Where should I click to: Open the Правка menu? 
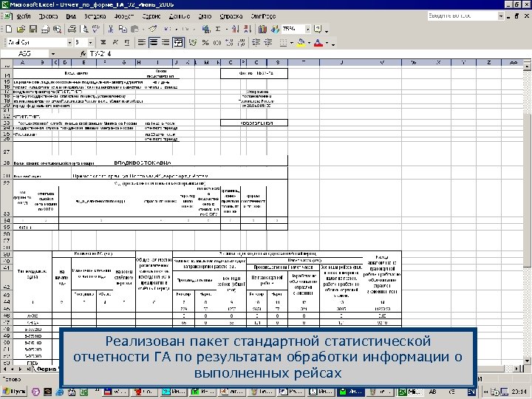point(48,16)
